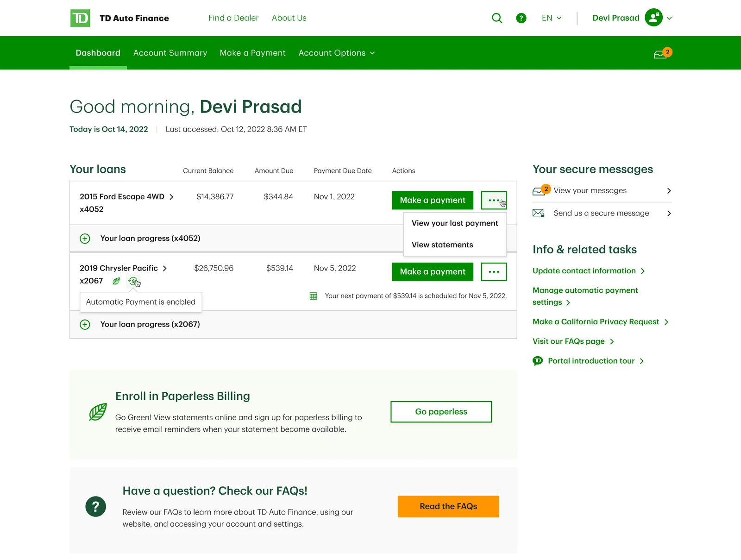Click the question mark circle in FAQs card
This screenshot has height=560, width=741.
tap(96, 507)
